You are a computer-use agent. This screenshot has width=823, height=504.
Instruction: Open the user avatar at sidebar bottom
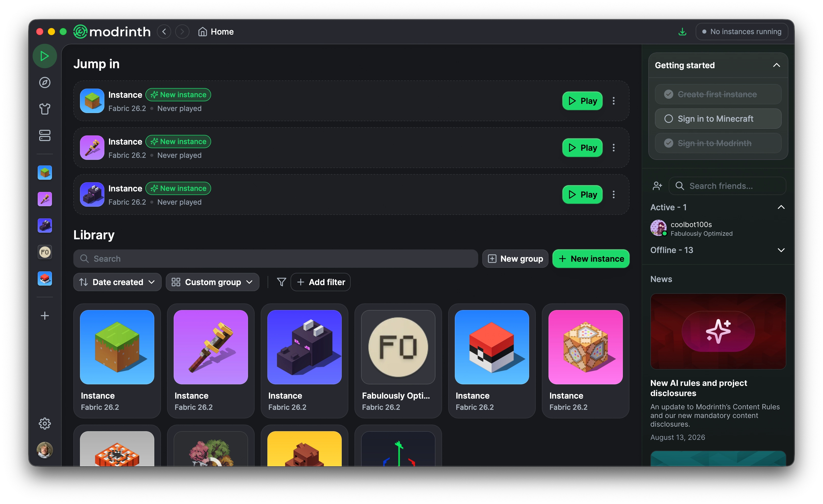(44, 450)
